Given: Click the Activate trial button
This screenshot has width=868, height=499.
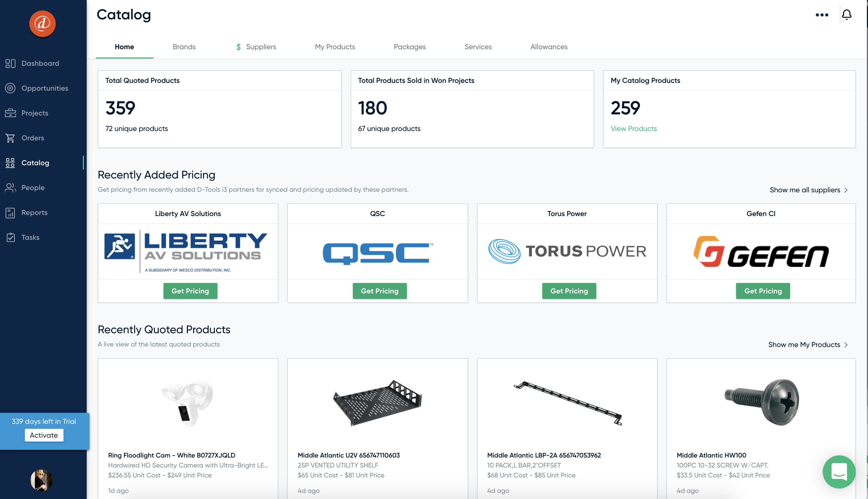Looking at the screenshot, I should click(x=44, y=435).
